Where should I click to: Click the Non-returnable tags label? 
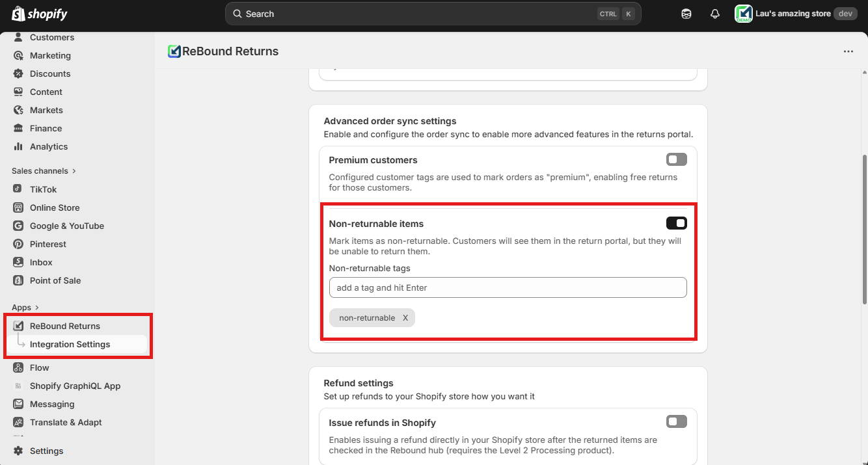pos(370,268)
